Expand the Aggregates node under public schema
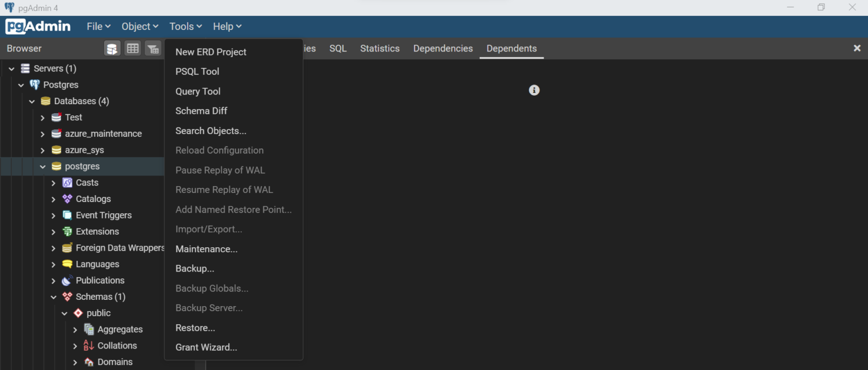Viewport: 868px width, 370px height. (75, 329)
